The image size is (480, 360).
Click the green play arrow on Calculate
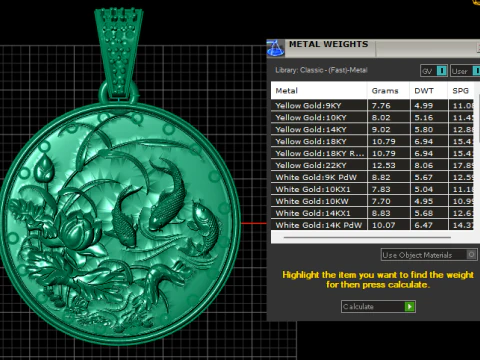pyautogui.click(x=409, y=306)
